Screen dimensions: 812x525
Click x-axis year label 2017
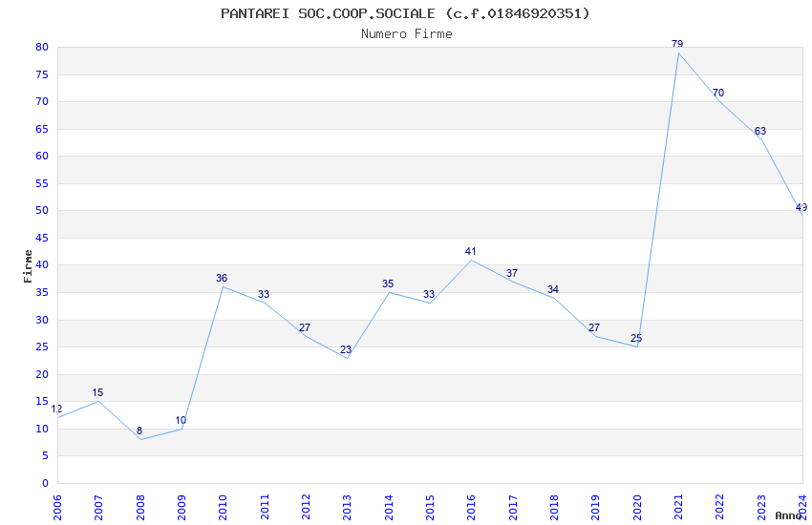[513, 508]
